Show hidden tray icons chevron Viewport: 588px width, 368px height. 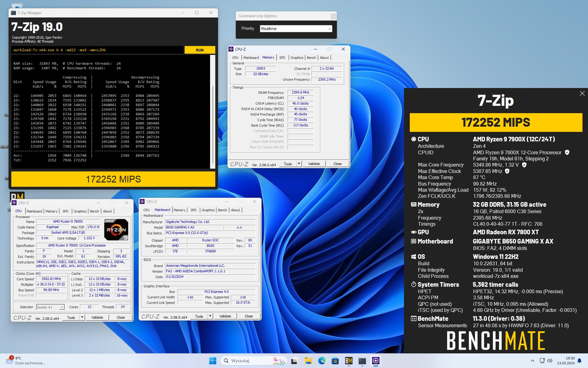coord(532,361)
